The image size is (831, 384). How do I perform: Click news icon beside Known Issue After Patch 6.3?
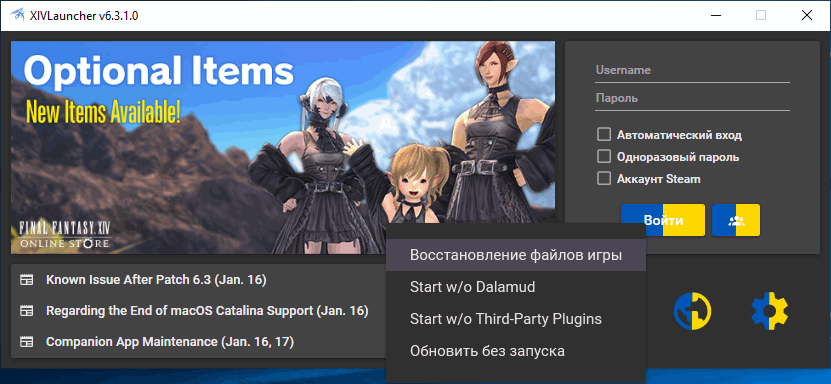tap(26, 280)
